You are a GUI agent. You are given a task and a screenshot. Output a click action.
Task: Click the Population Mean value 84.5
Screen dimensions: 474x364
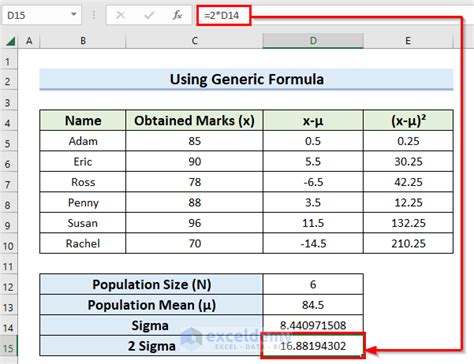click(313, 305)
